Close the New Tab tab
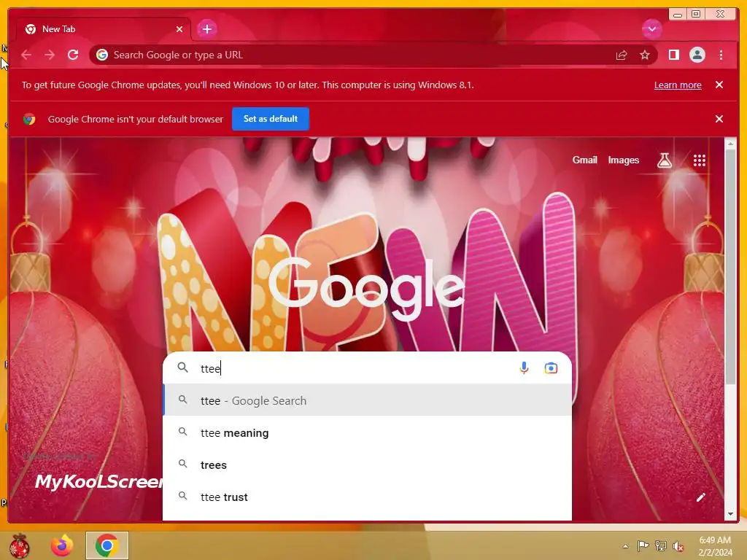The width and height of the screenshot is (747, 560). click(179, 29)
